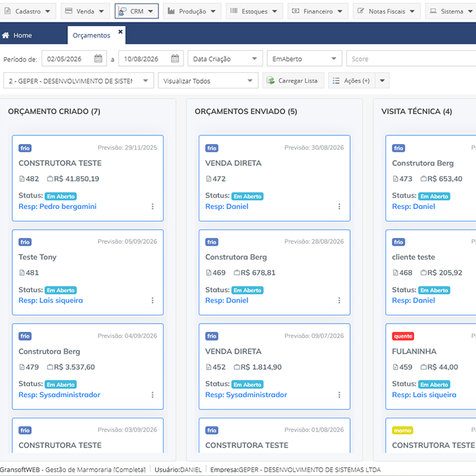Click Em Aberto status badge on quote 482
The height and width of the screenshot is (476, 476).
[x=61, y=197]
